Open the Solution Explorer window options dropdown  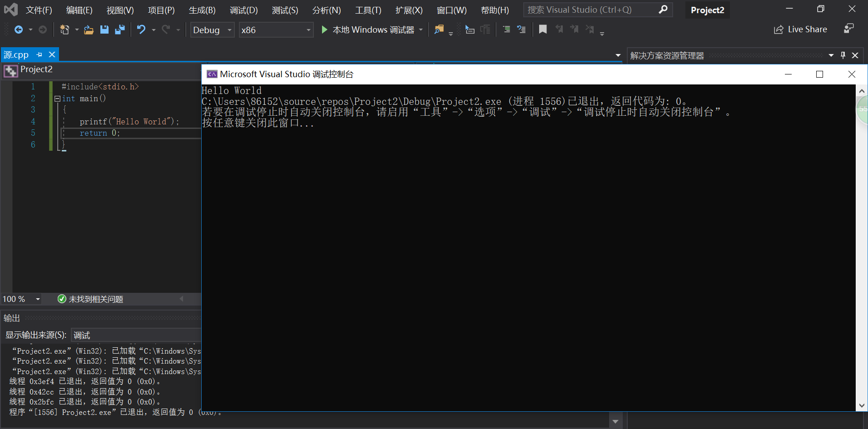pyautogui.click(x=831, y=55)
